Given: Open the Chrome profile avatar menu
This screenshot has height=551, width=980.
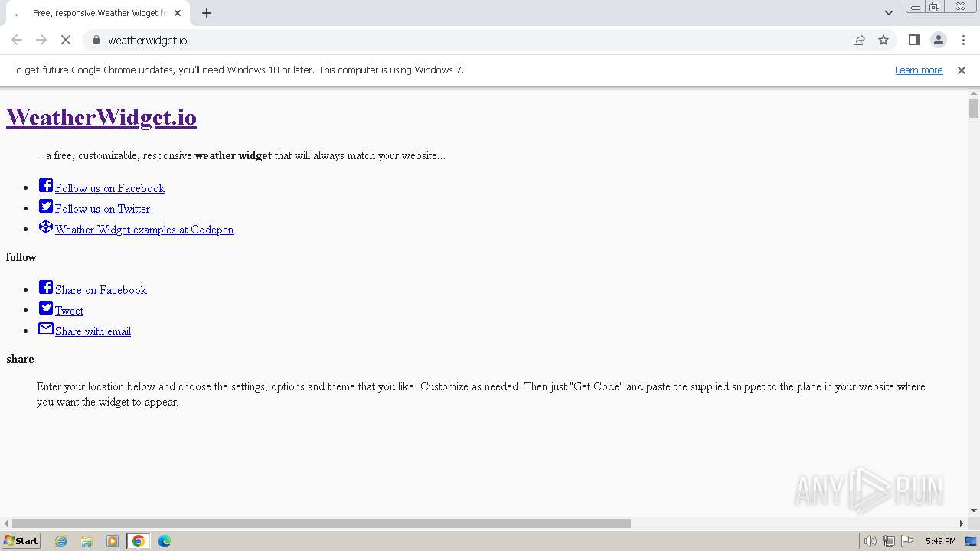Looking at the screenshot, I should point(938,40).
